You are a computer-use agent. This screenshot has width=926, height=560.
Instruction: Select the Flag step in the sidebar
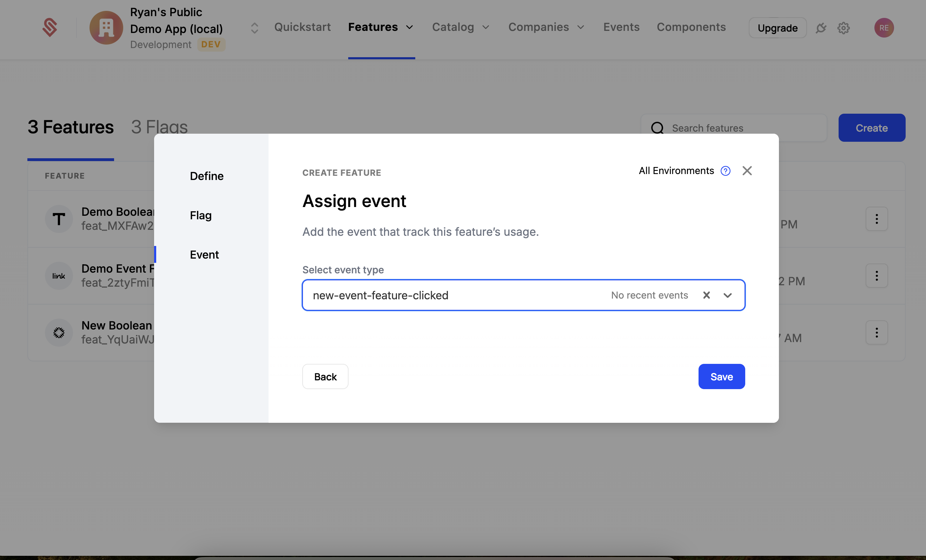point(201,215)
